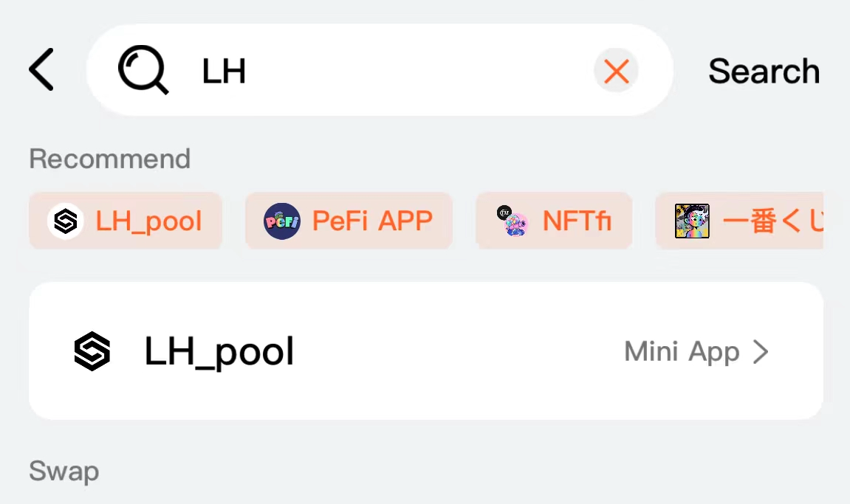Tap the Search button
Image resolution: width=850 pixels, height=504 pixels.
point(764,71)
